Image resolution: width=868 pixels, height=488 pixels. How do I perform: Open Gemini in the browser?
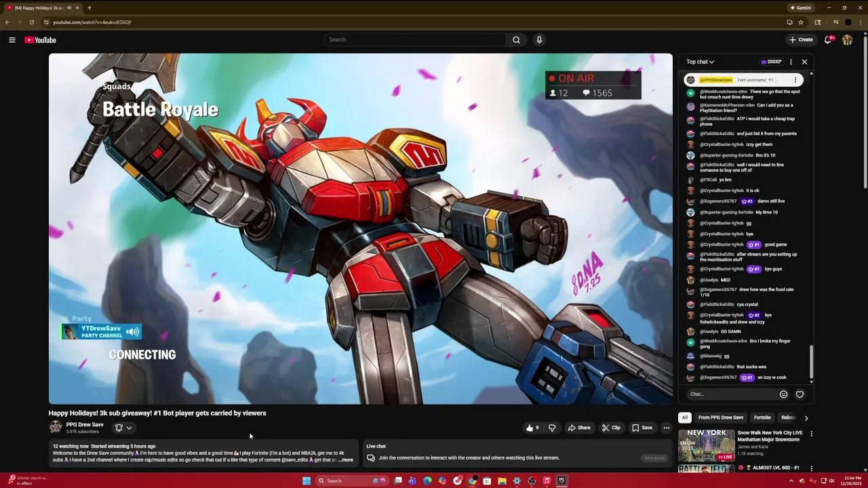pyautogui.click(x=801, y=7)
